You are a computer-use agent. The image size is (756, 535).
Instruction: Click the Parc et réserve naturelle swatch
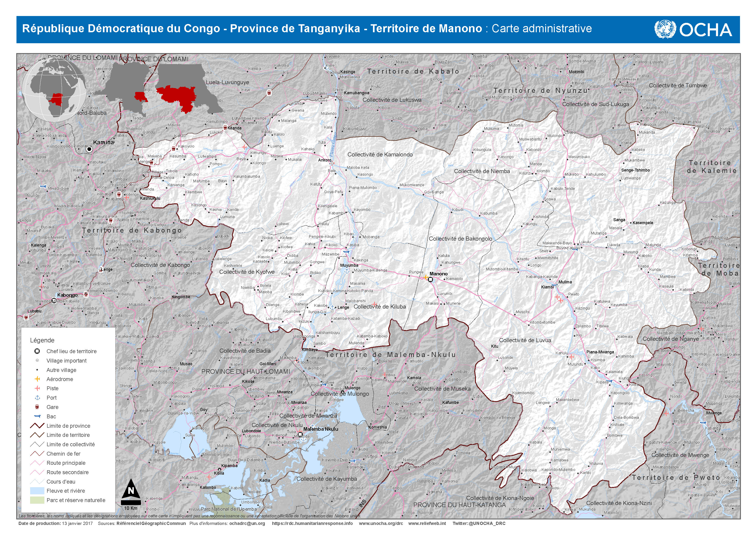point(37,500)
